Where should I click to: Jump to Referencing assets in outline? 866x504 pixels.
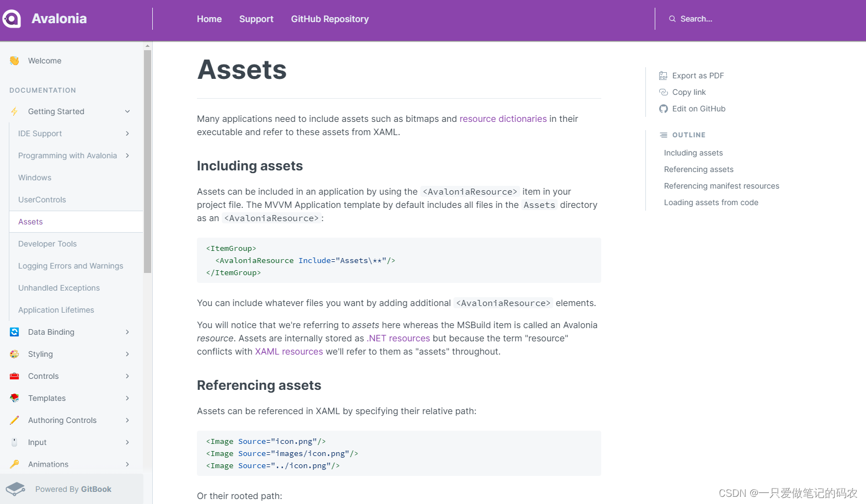(699, 169)
